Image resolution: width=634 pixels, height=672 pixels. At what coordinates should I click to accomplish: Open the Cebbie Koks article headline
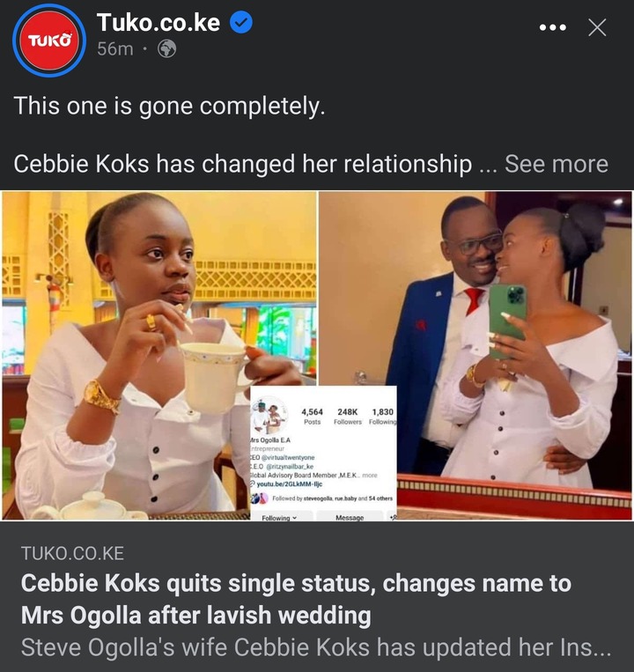pos(296,599)
